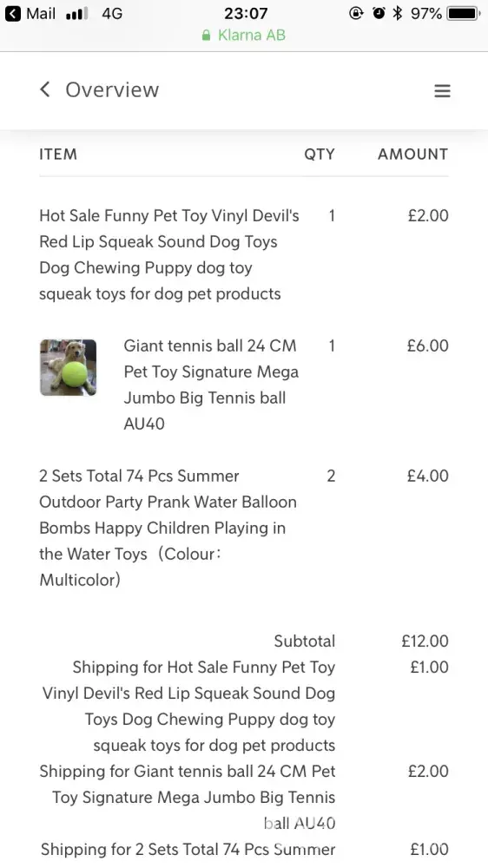Tap the Klarna AB address bar

coord(244,36)
